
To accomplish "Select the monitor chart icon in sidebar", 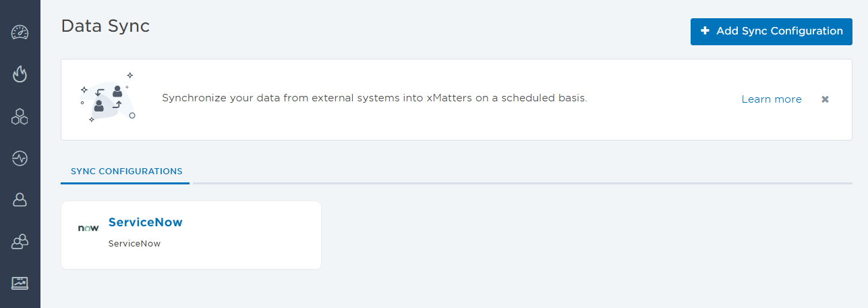I will point(20,283).
